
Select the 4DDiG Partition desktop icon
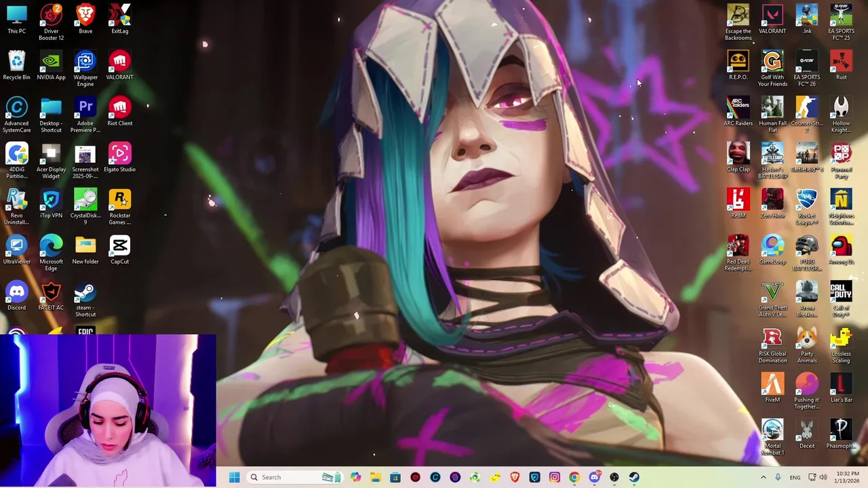click(x=17, y=161)
